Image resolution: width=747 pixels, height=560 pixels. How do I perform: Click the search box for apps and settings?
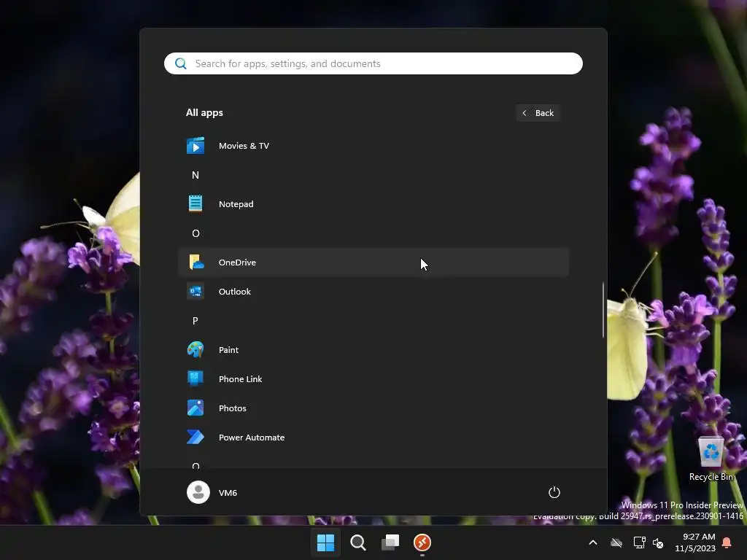tap(373, 63)
